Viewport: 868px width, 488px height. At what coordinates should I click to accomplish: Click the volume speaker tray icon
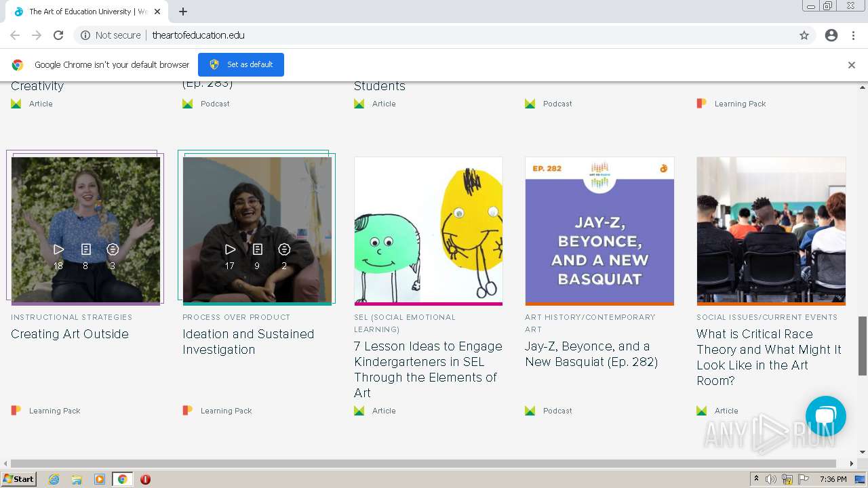point(771,479)
